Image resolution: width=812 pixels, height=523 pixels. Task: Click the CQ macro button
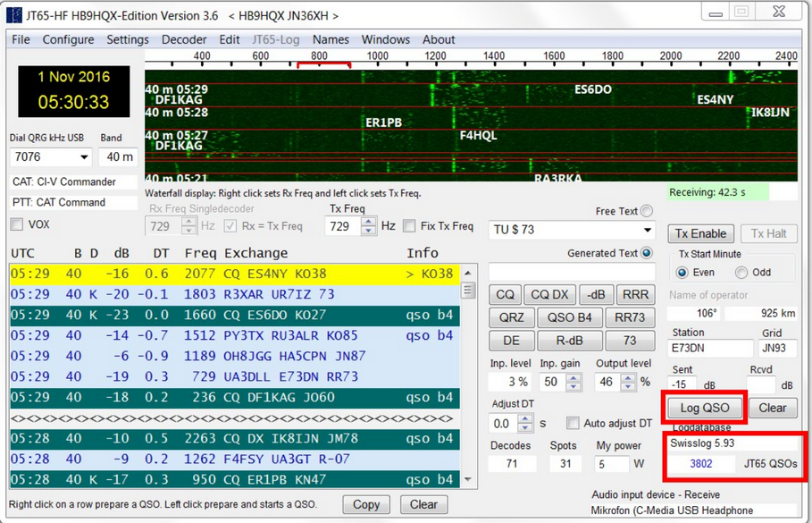click(506, 294)
